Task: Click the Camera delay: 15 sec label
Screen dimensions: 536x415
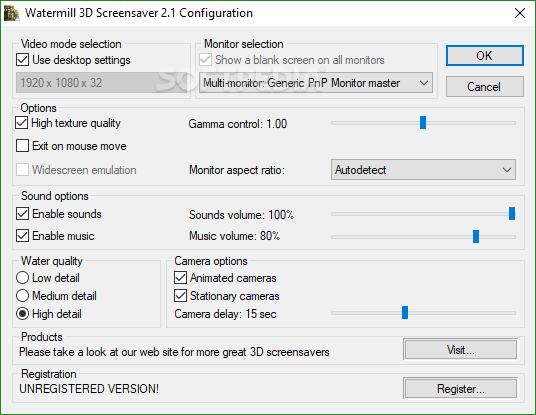Action: click(x=225, y=314)
